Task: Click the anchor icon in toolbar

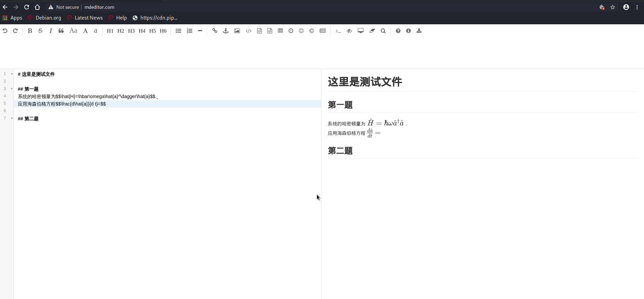Action: [x=226, y=31]
